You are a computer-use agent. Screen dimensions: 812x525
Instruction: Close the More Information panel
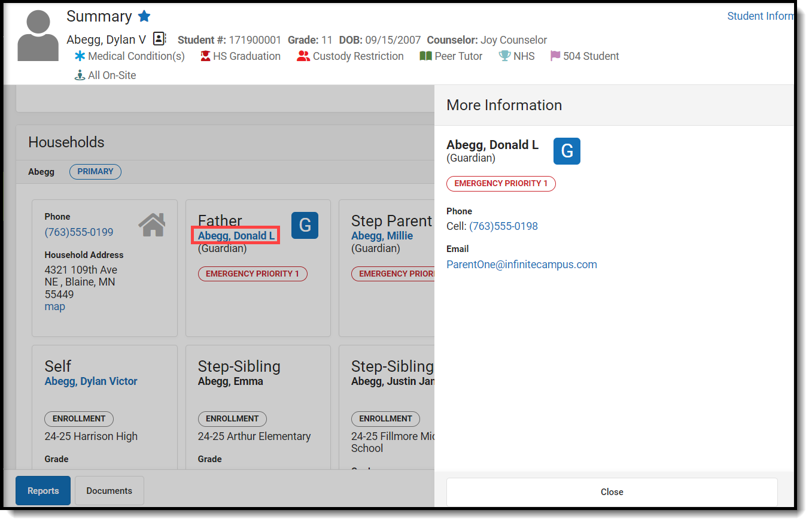tap(612, 492)
